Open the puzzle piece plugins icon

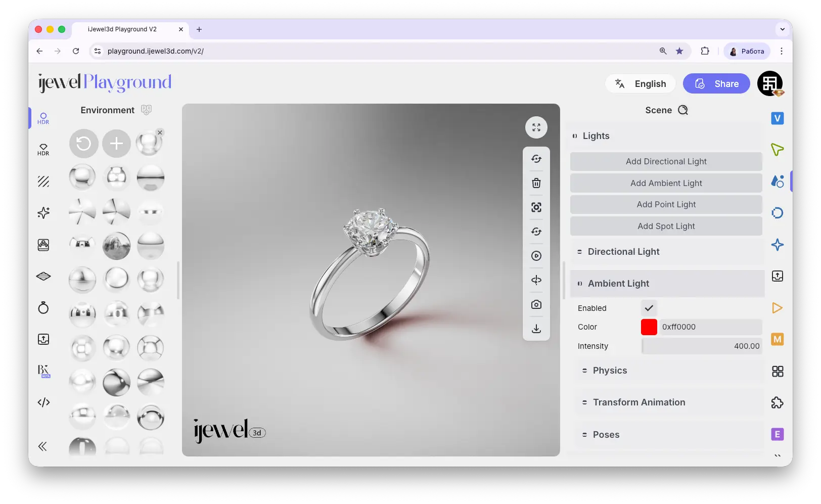pyautogui.click(x=778, y=403)
